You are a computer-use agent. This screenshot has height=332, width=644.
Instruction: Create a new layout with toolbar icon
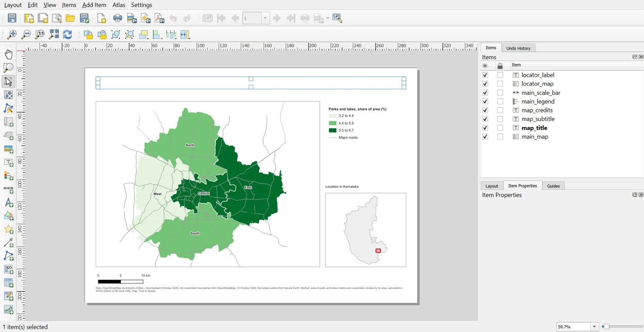[29, 18]
